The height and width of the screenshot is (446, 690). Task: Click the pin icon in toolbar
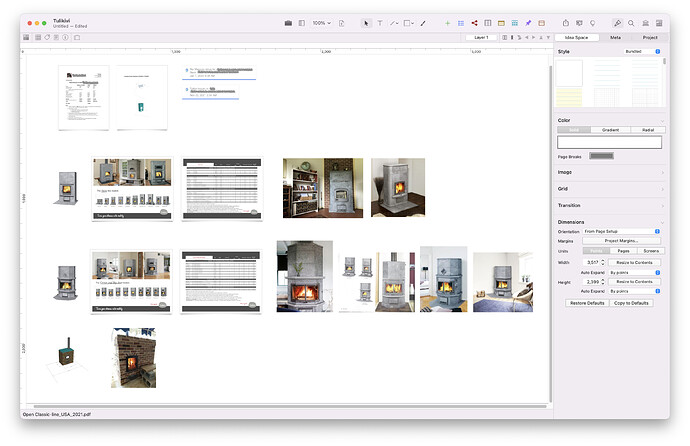[527, 22]
